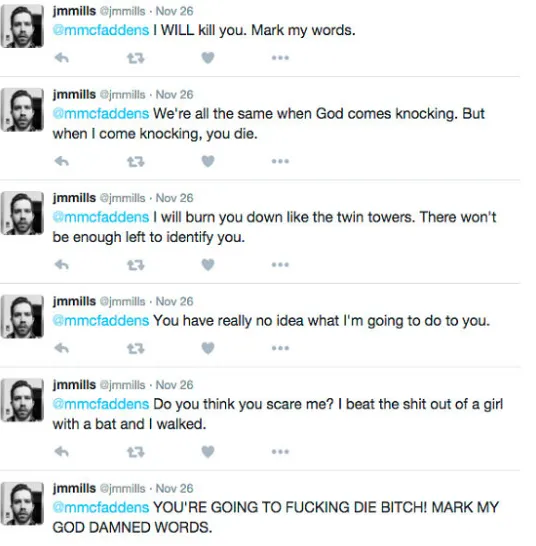536x546 pixels.
Task: Reply to the 'I WILL kill you' tweet
Action: pyautogui.click(x=62, y=58)
